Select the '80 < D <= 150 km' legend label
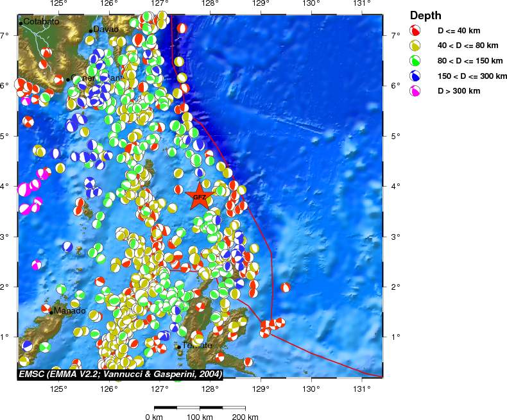Screen dimensions: 507x420 pyautogui.click(x=470, y=61)
